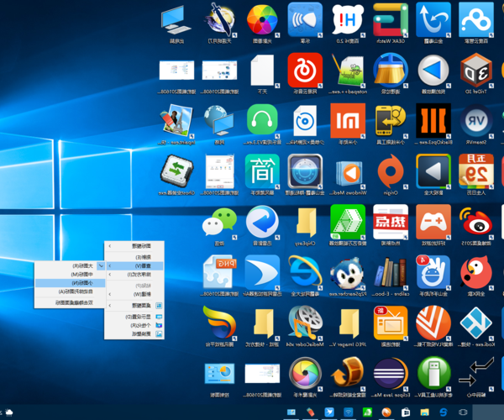The height and width of the screenshot is (420, 504).
Task: Open the Kodi shortcut icon
Action: point(477,323)
